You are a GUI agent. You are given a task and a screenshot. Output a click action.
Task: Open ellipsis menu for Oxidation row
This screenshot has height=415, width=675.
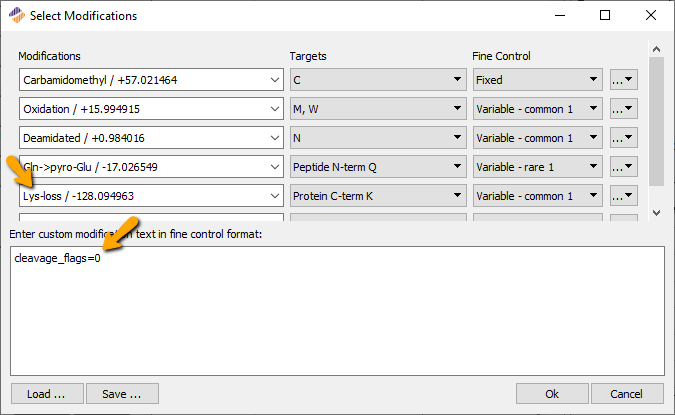(x=623, y=109)
